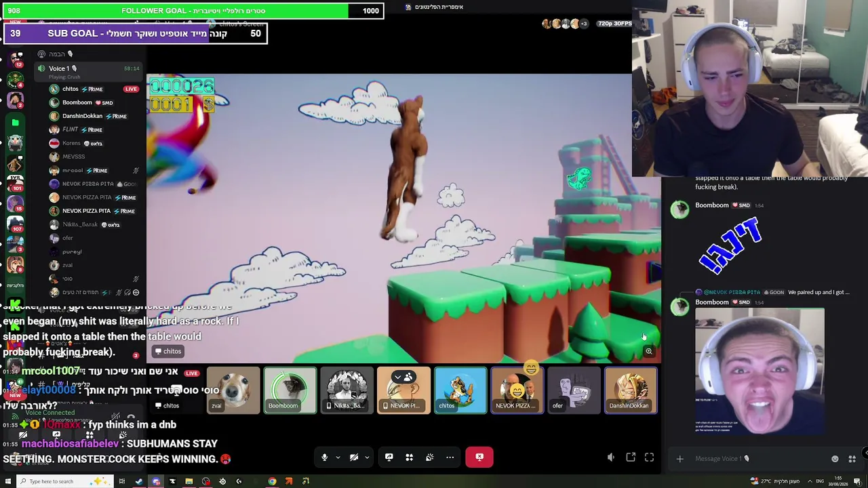Open File Explorer from the taskbar
The width and height of the screenshot is (868, 488).
click(189, 481)
